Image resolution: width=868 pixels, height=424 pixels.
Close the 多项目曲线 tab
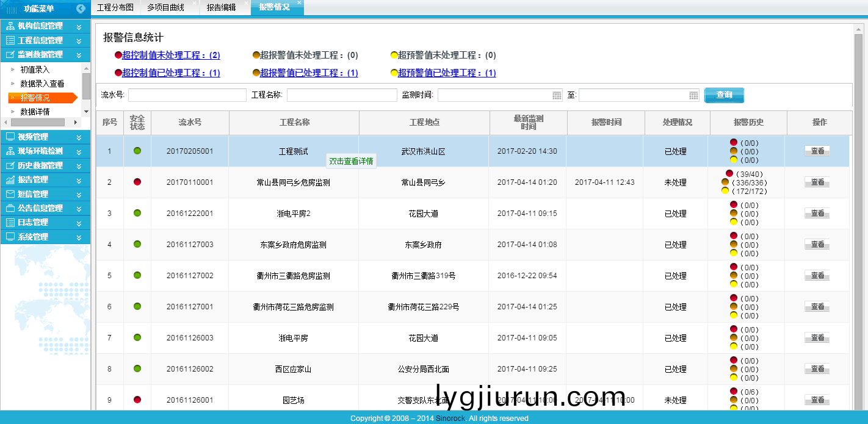tap(194, 3)
